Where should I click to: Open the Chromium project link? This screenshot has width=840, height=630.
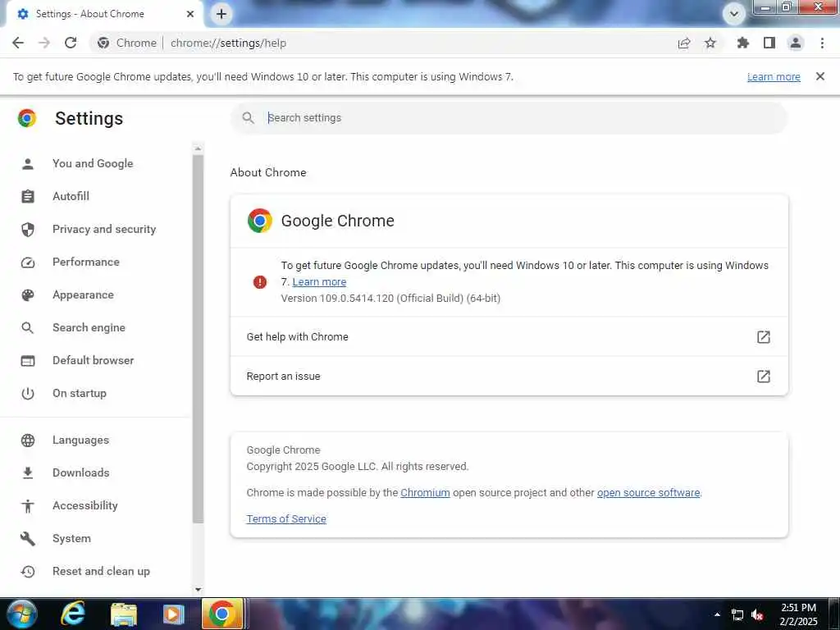[x=425, y=492]
